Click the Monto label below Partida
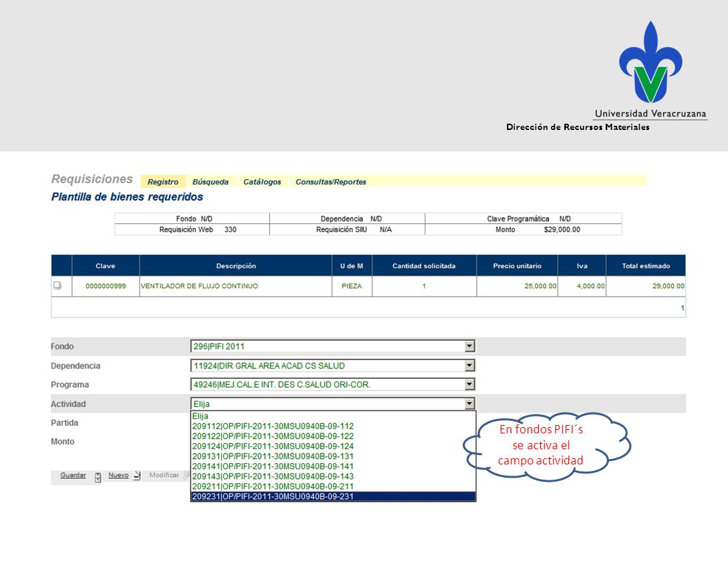 [63, 442]
